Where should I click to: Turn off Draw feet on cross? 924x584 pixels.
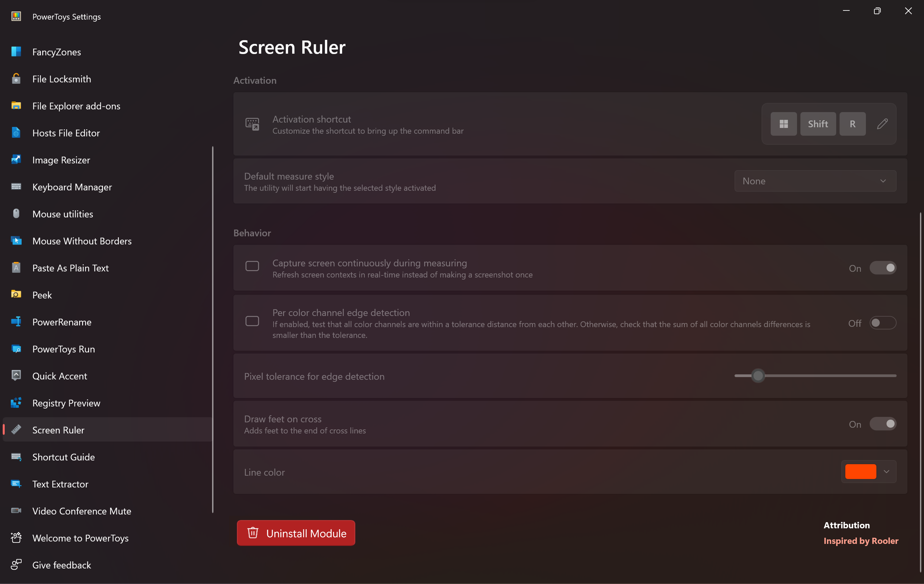click(x=883, y=424)
